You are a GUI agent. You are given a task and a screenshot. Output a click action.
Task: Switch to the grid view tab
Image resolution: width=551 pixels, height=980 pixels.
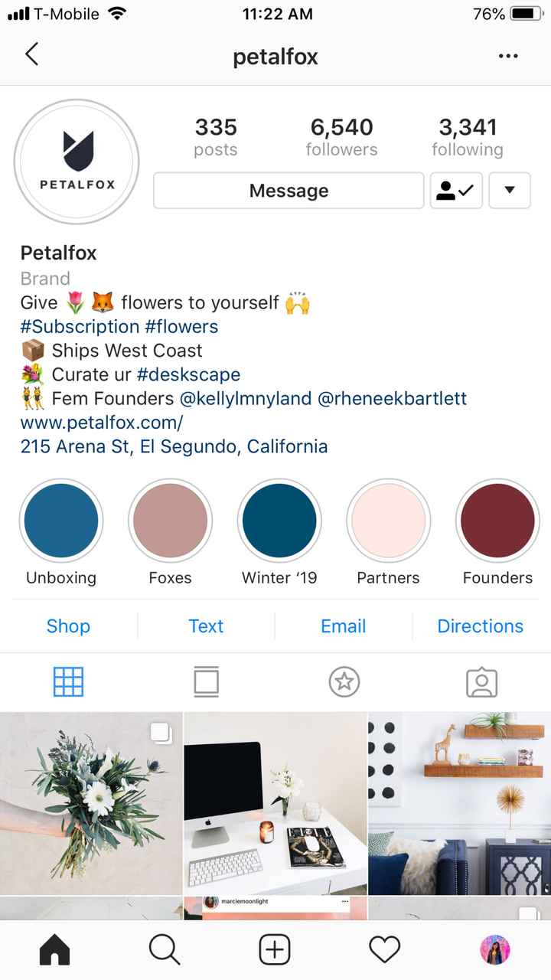tap(68, 681)
